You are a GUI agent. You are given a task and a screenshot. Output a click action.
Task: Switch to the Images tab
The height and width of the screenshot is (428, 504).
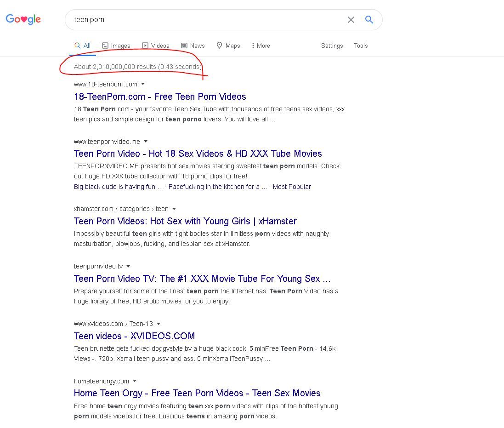[116, 46]
